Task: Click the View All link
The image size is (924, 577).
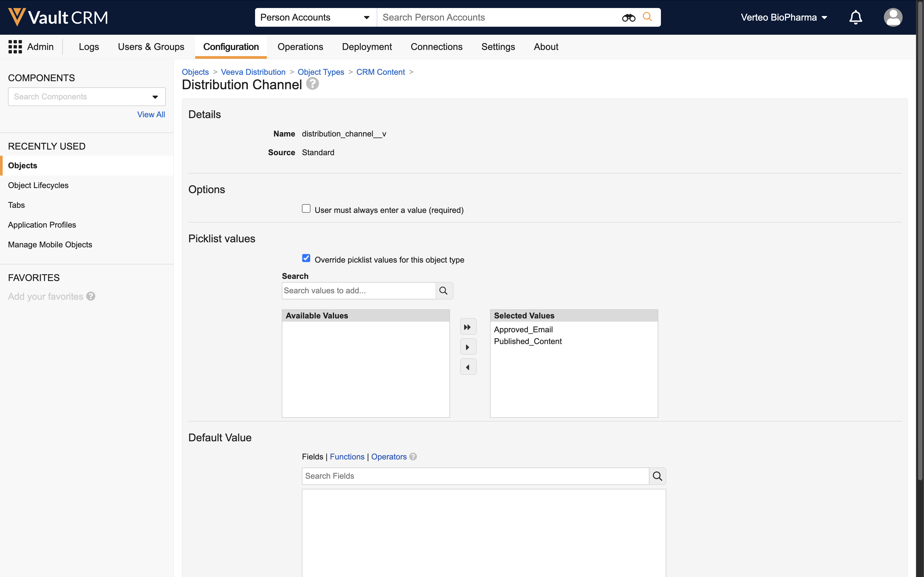Action: click(151, 115)
